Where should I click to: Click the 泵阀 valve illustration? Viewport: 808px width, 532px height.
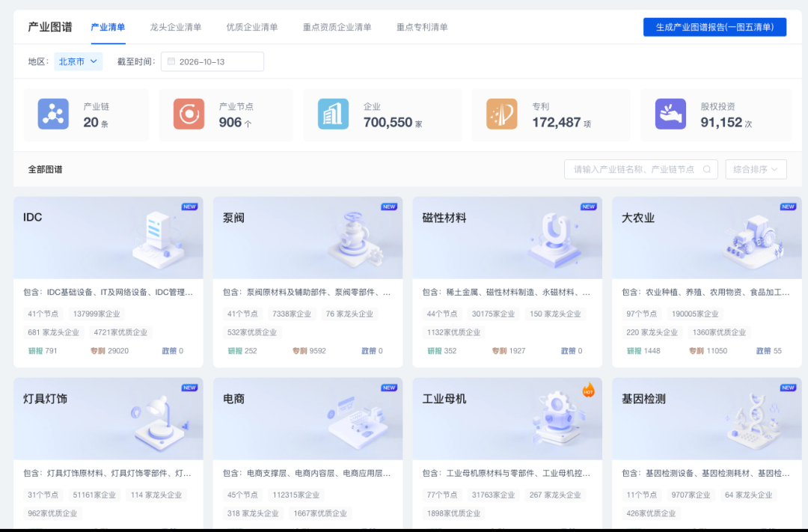[x=355, y=239]
